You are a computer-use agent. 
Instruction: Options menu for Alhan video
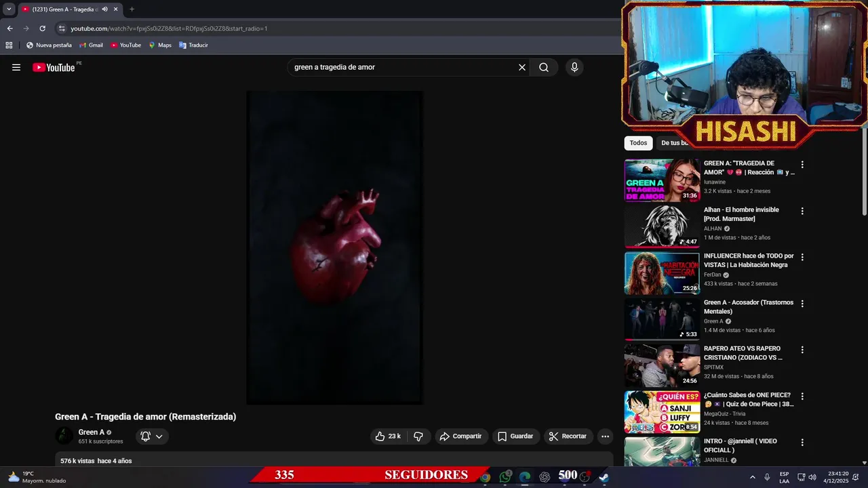(x=802, y=211)
